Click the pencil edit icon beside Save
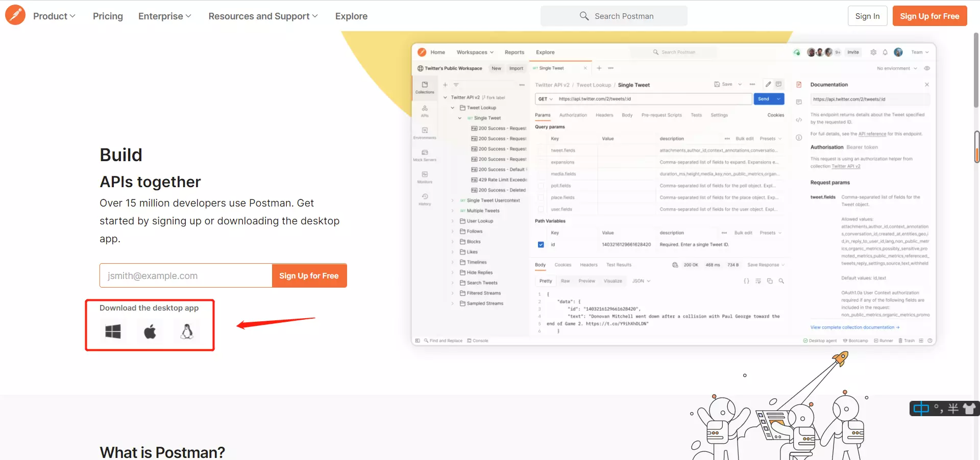This screenshot has width=980, height=460. 768,84
